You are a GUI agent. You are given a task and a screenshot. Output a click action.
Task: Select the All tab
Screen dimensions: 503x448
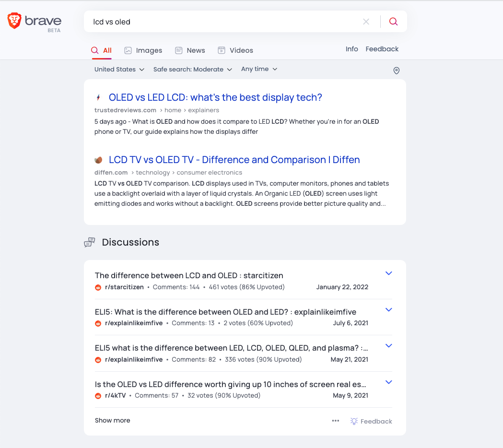[102, 50]
